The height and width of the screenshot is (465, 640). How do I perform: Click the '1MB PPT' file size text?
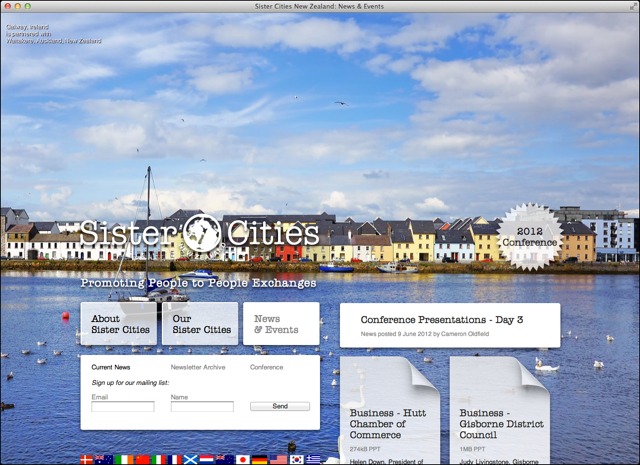point(472,449)
